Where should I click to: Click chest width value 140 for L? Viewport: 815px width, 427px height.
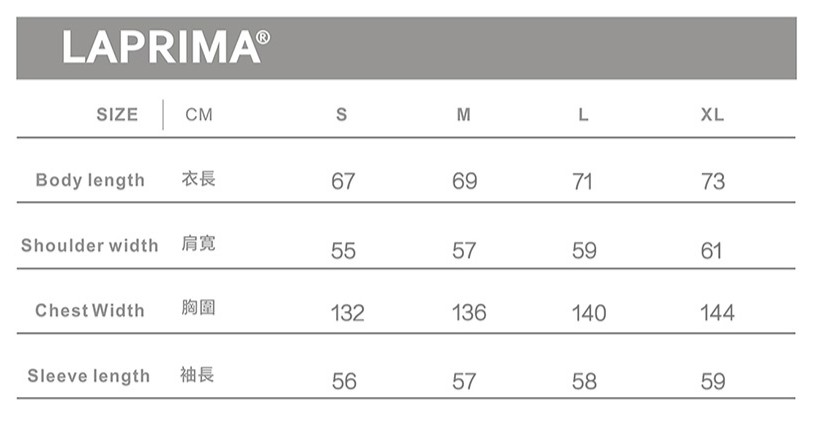coord(589,314)
